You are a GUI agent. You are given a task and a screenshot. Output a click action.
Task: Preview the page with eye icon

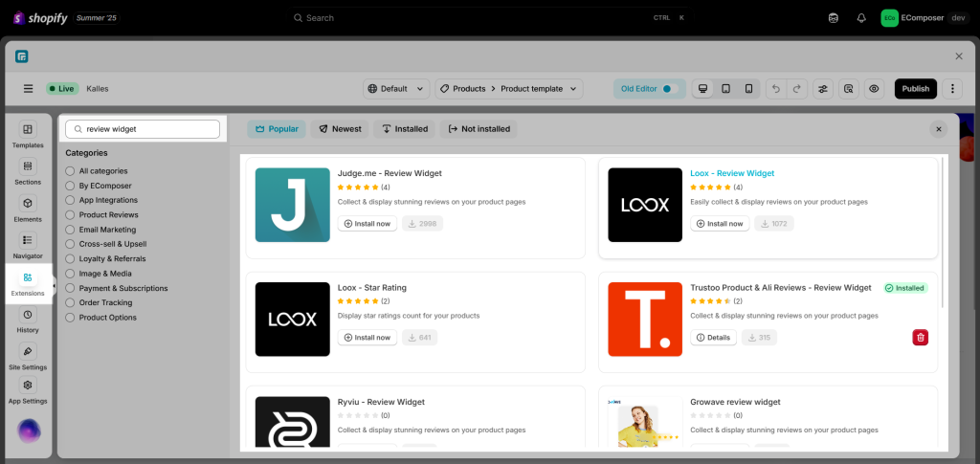coord(874,89)
